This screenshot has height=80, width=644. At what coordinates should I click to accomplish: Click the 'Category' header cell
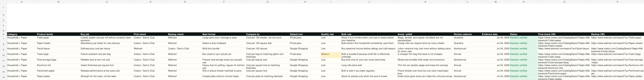pos(22,34)
